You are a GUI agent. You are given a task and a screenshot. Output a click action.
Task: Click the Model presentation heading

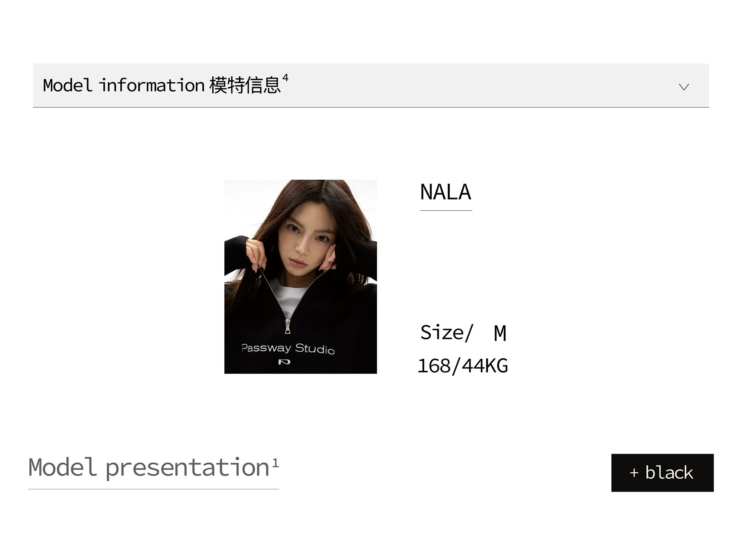(148, 468)
